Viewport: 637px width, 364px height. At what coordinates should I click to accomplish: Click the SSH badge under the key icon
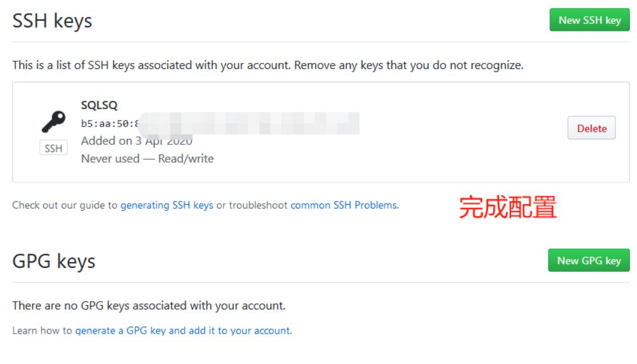coord(53,148)
